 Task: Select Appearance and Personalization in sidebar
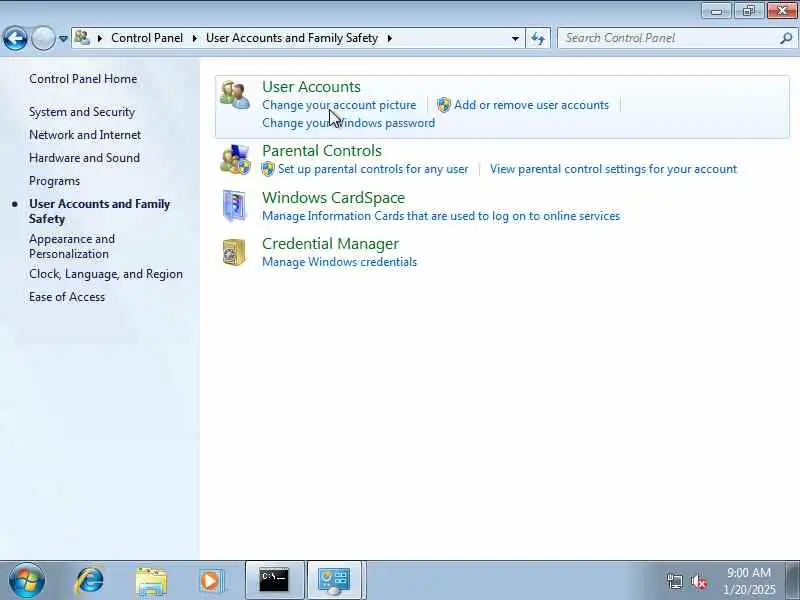[x=72, y=246]
